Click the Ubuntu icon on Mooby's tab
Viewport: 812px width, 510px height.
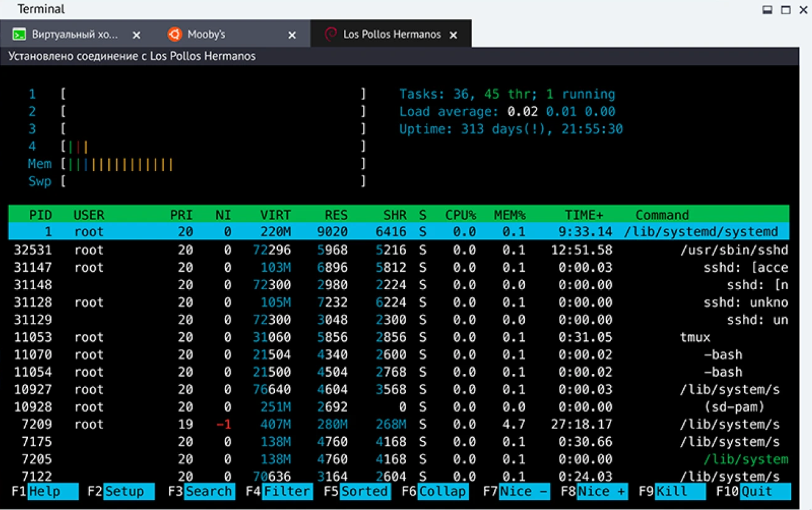175,35
